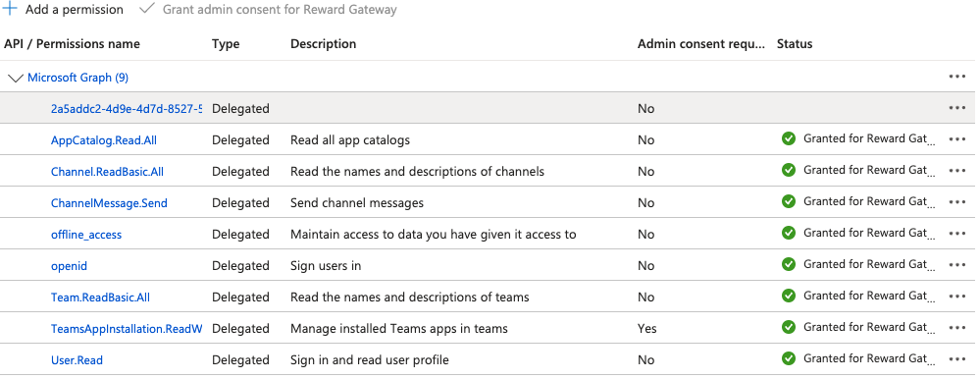Open more options for offline_access row
The height and width of the screenshot is (379, 980).
click(x=956, y=234)
